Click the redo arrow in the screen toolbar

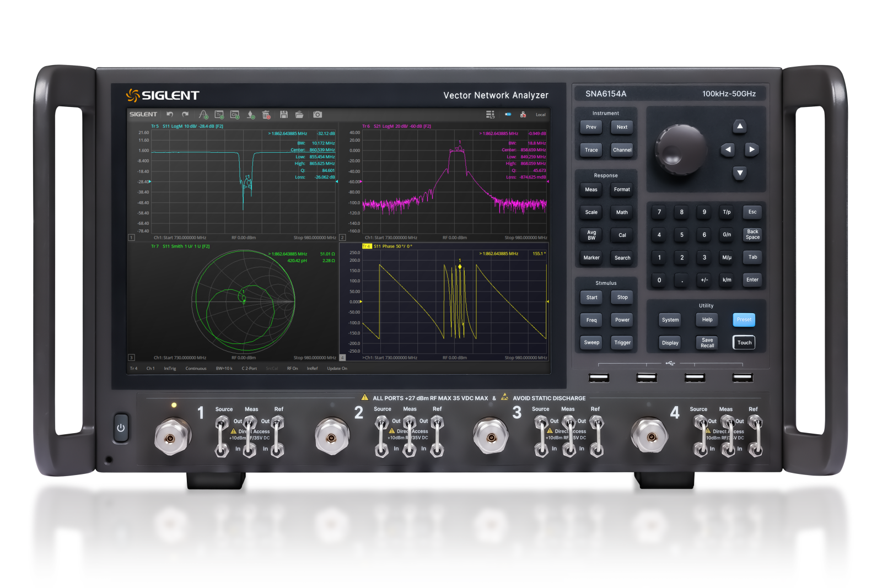pos(185,115)
